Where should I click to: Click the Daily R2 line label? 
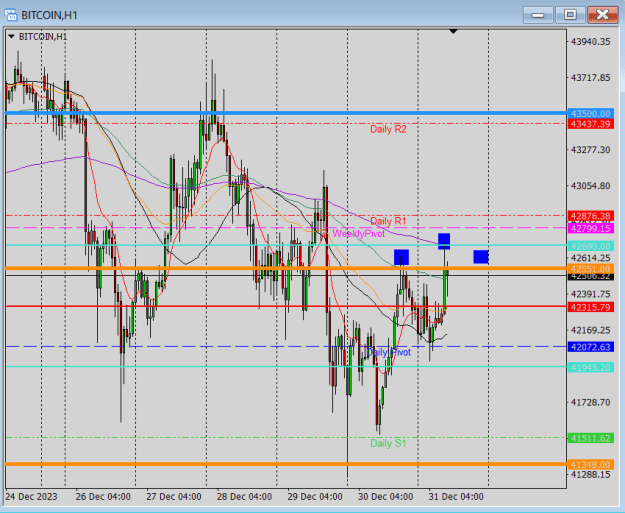[x=388, y=130]
